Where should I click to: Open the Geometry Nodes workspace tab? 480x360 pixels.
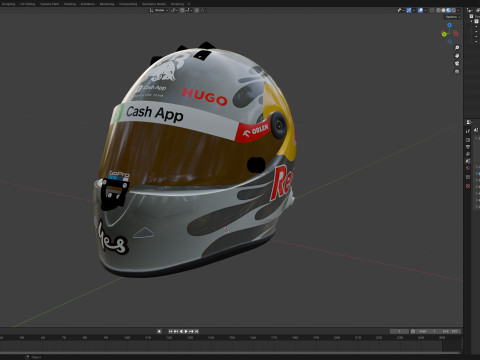tap(154, 4)
